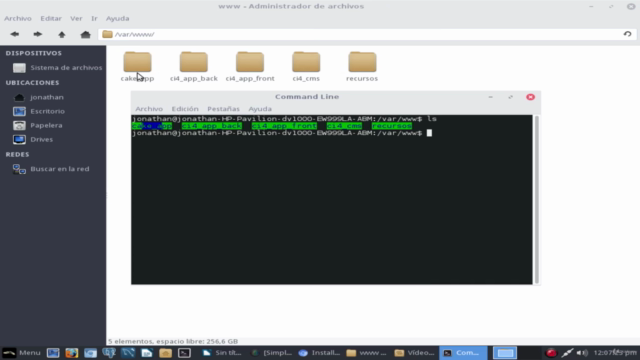Click recursos in terminal ls output
The height and width of the screenshot is (360, 640).
click(391, 126)
